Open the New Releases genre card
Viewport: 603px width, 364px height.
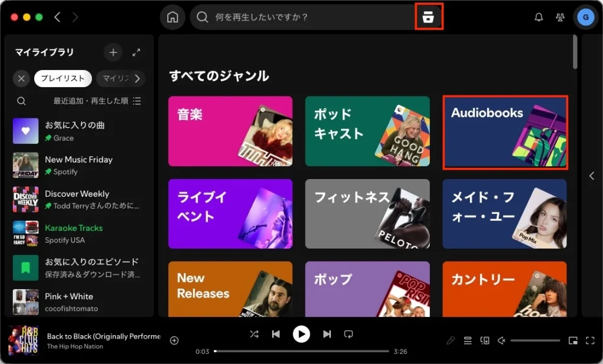coord(230,289)
